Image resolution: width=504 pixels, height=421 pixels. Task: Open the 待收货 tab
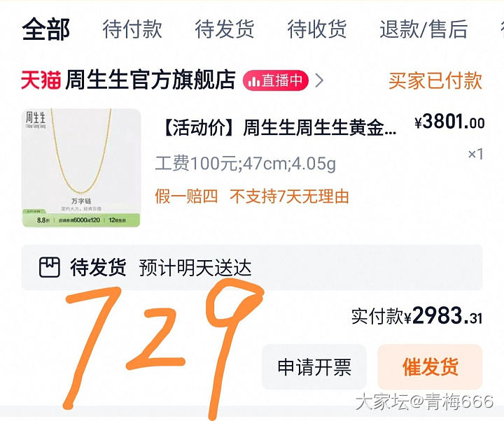pos(316,29)
